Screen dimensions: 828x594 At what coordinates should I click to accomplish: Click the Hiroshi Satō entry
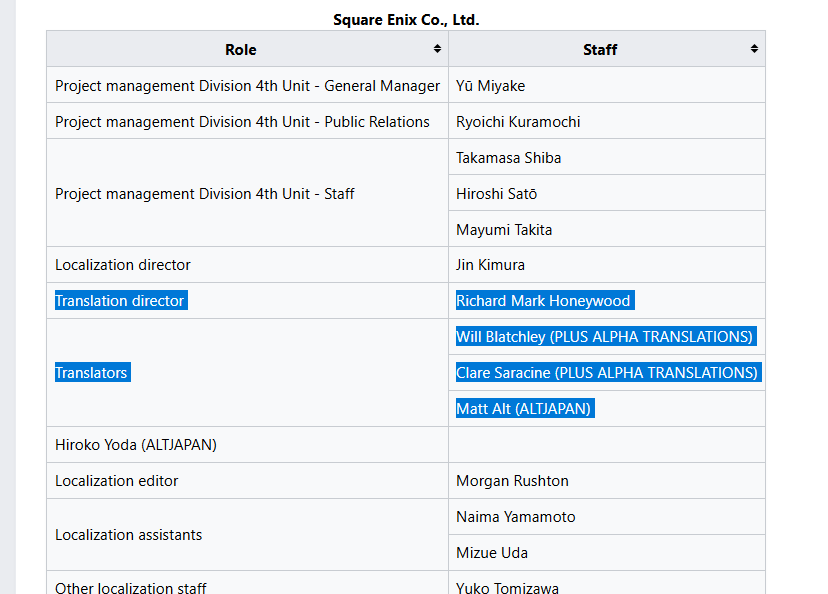coord(496,194)
